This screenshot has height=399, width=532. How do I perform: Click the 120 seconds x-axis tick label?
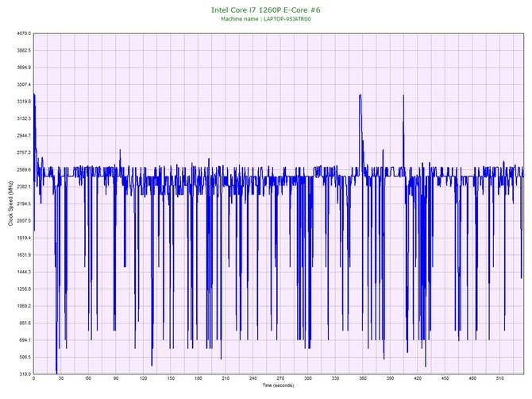click(x=143, y=378)
